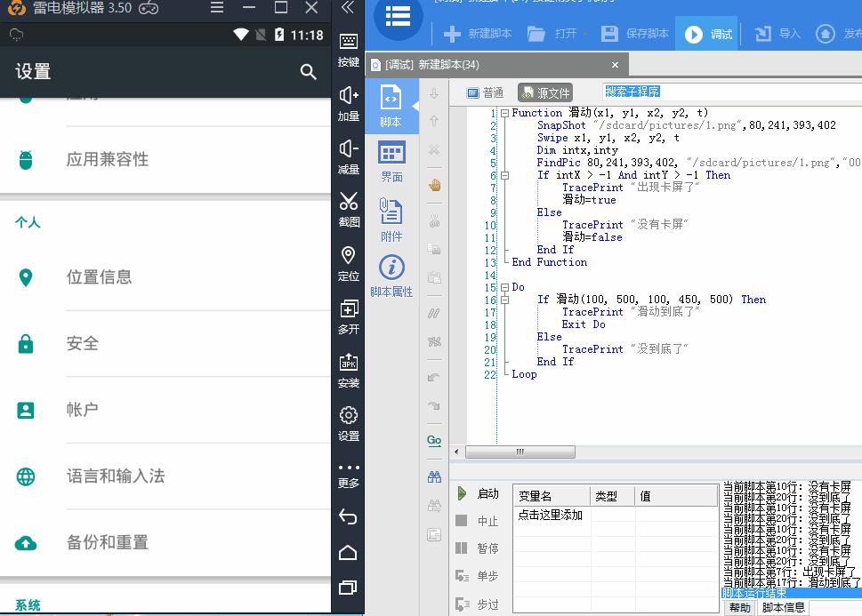
Task: Click the 截图 scissors icon in emulator sidebar
Action: pos(348,208)
